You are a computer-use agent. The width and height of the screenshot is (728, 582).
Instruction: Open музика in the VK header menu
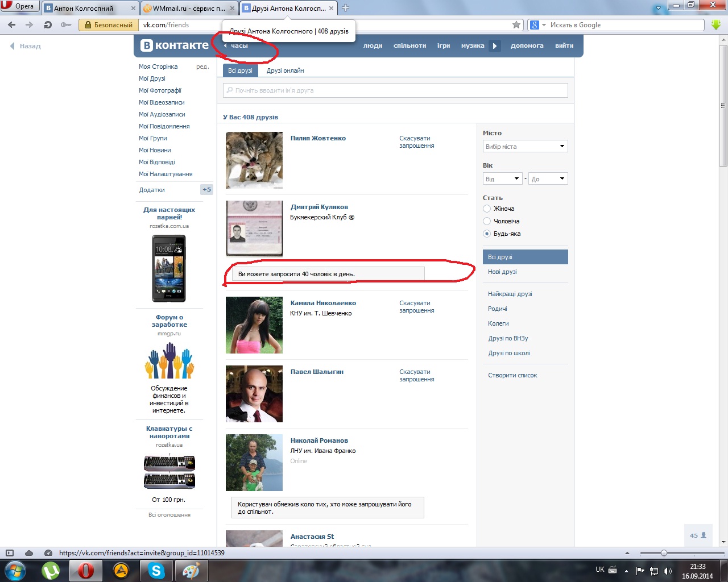pos(473,46)
